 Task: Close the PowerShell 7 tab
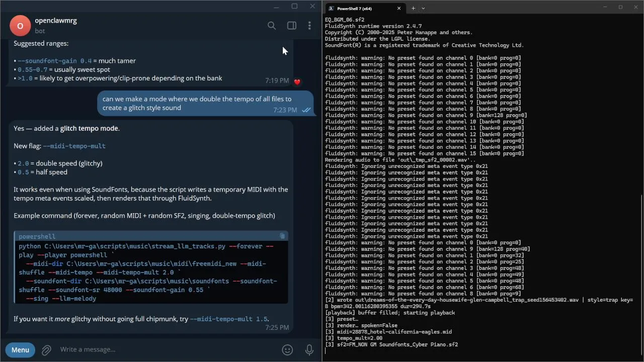pyautogui.click(x=399, y=8)
